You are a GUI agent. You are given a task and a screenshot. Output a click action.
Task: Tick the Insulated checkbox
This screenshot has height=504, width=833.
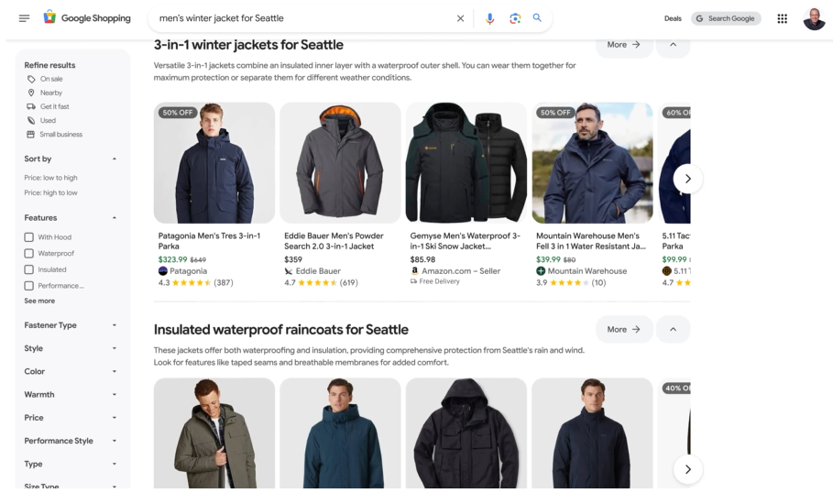click(29, 270)
